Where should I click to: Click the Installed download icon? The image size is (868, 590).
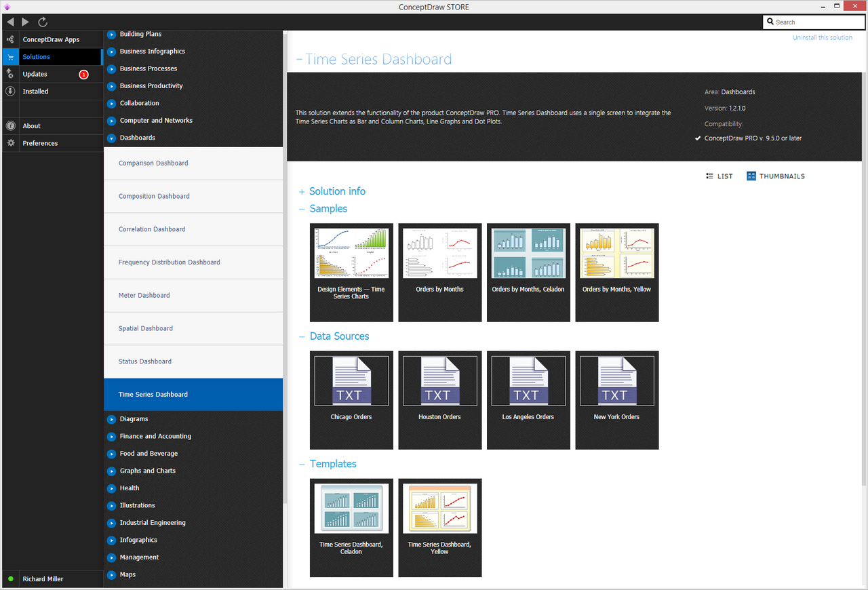[x=10, y=91]
